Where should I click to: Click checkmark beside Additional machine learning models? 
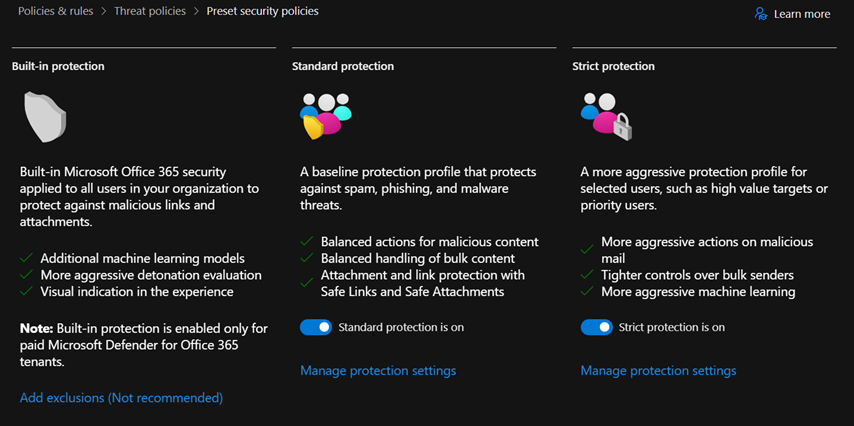27,258
